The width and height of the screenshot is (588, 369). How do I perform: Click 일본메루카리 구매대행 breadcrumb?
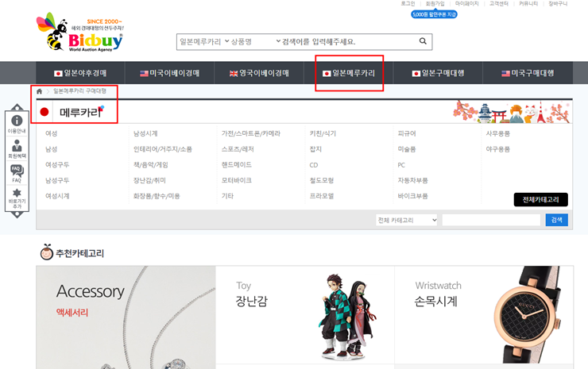coord(80,91)
